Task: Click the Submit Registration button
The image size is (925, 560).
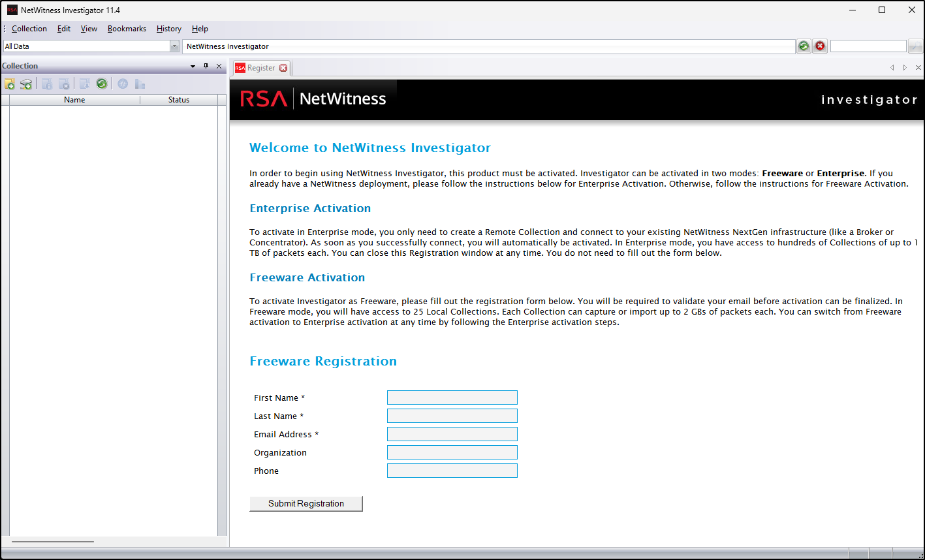Action: pyautogui.click(x=306, y=503)
